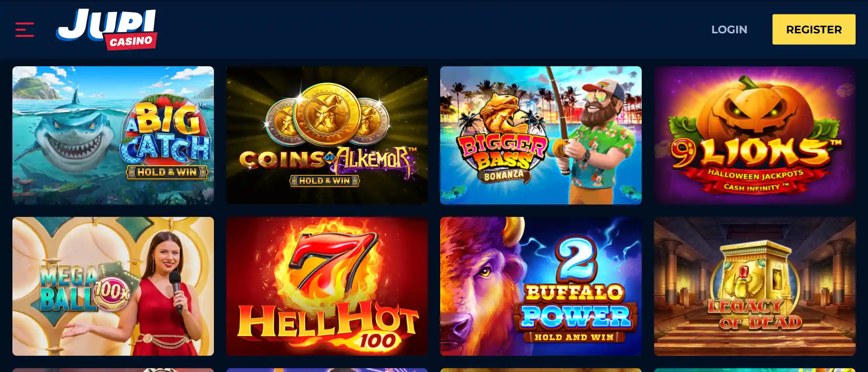
Task: Launch Mega Ball 100x live game
Action: (113, 286)
